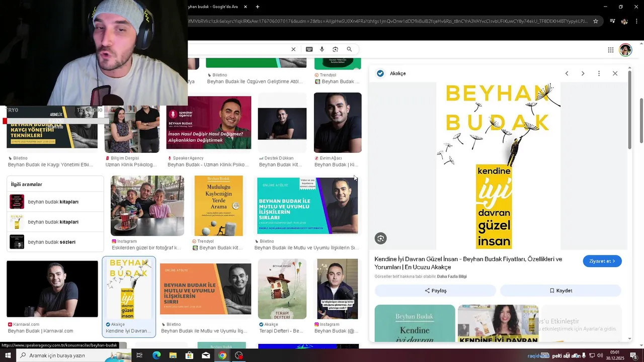644x362 pixels.
Task: Open Chrome three-dot menu
Action: coord(637,21)
